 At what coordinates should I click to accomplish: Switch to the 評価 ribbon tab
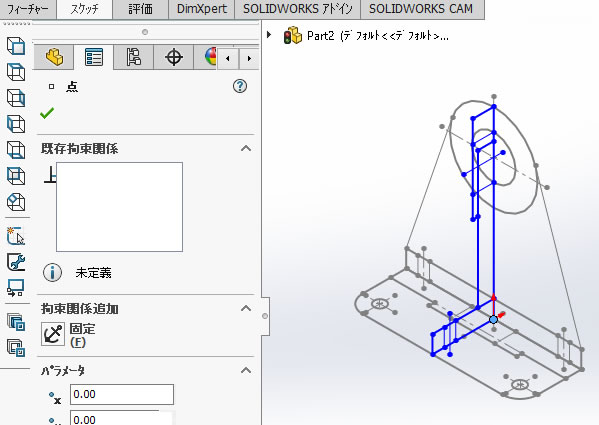[140, 9]
